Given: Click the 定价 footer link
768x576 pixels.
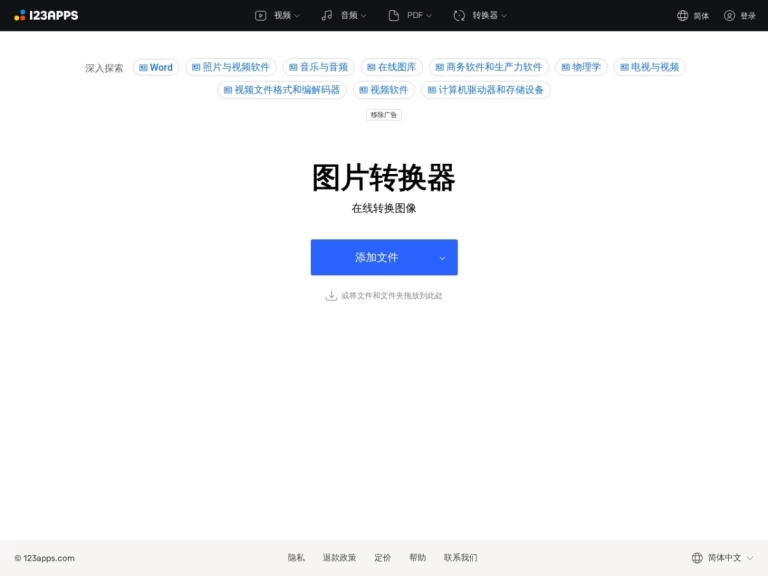Looking at the screenshot, I should [x=382, y=557].
